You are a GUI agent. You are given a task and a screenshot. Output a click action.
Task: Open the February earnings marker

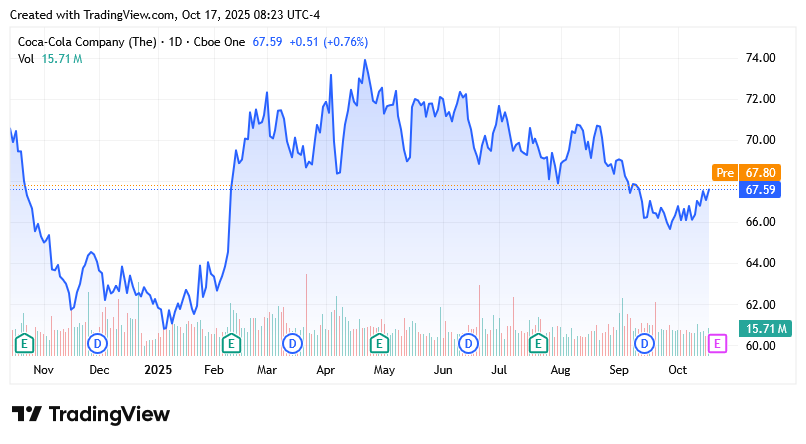coord(231,343)
